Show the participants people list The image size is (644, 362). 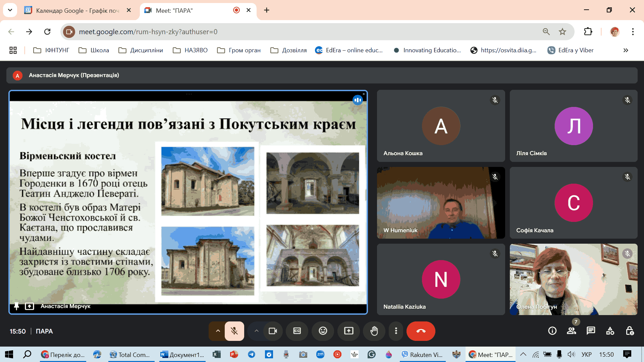coord(571,331)
